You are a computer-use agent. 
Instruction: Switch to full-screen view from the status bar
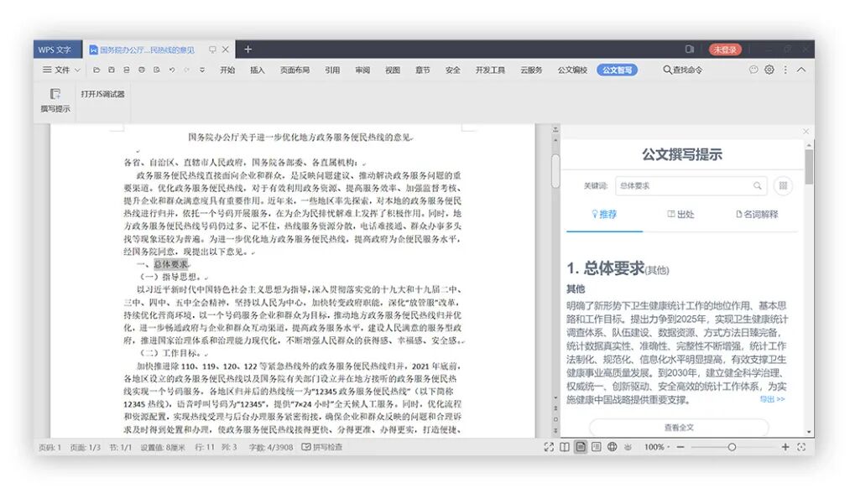[549, 448]
